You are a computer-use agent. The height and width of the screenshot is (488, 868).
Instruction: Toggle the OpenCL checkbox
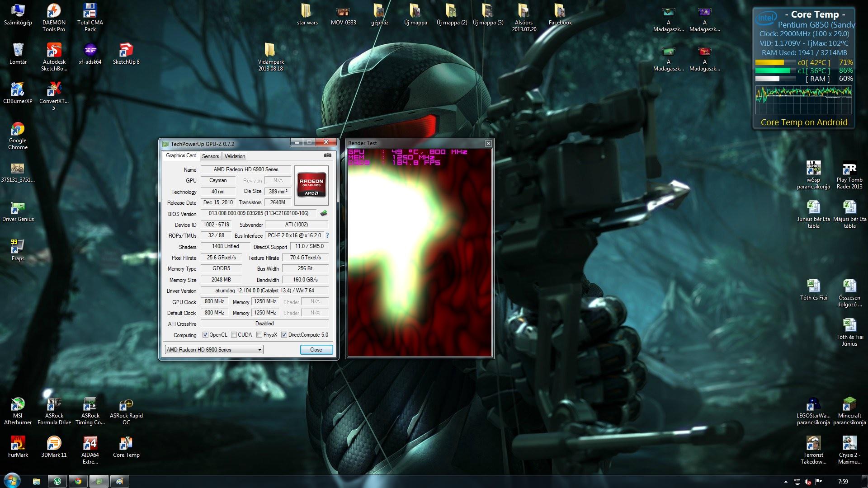tap(205, 335)
